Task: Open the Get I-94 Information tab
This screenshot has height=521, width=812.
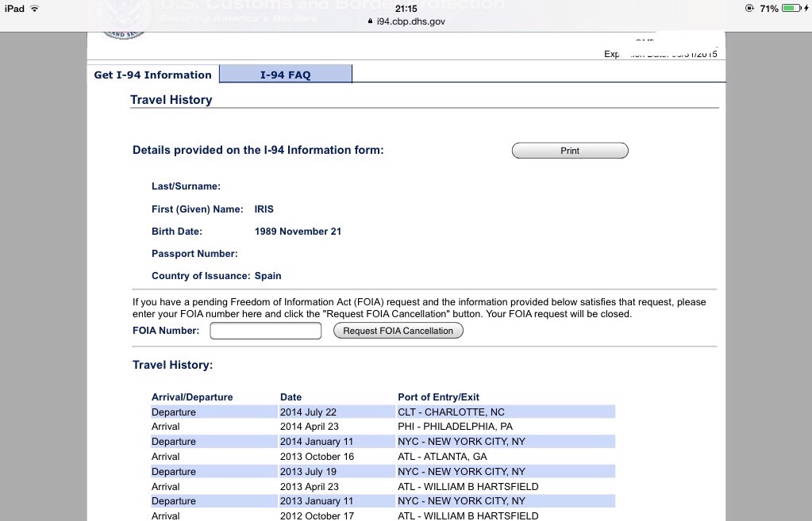Action: [x=152, y=75]
